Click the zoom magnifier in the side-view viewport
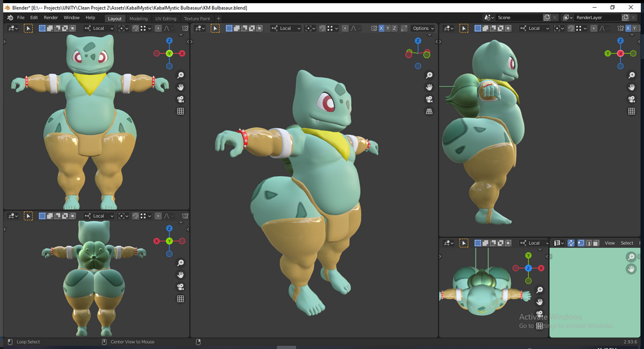 632,75
